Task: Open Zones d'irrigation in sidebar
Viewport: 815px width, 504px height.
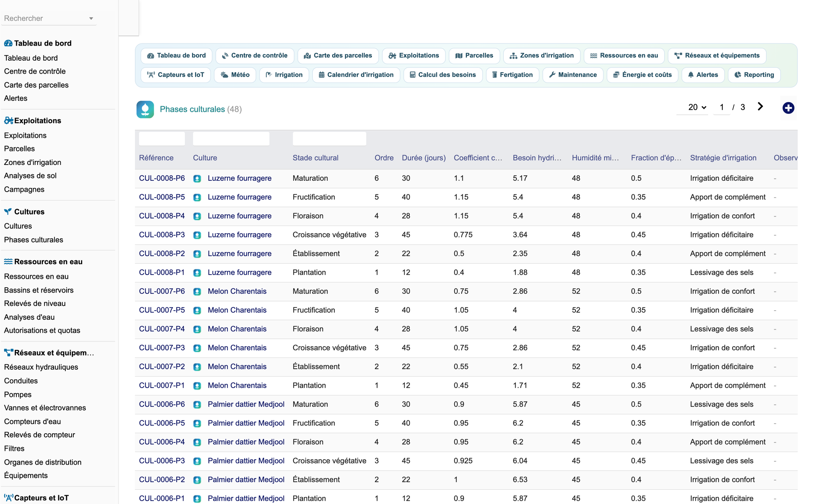Action: [33, 162]
